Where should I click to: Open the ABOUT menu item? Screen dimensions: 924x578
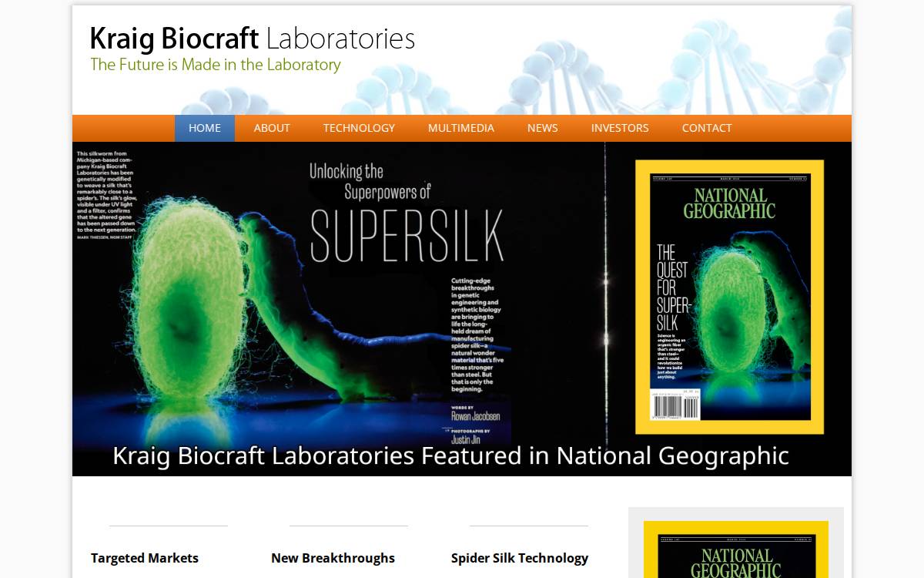point(272,128)
